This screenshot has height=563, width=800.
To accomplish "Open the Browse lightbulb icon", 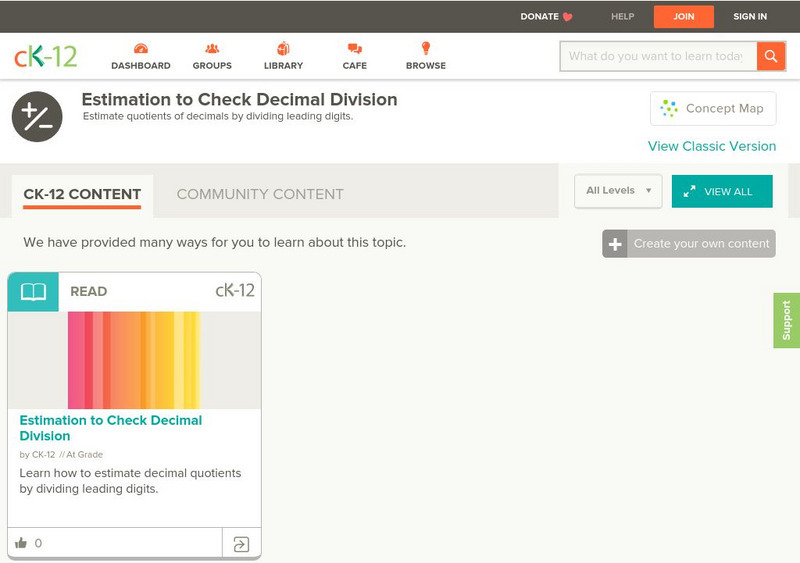I will click(x=426, y=48).
